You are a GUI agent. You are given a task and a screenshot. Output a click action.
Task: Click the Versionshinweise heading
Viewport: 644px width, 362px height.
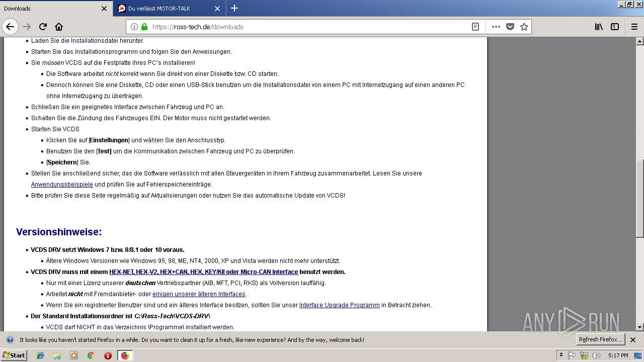[59, 232]
